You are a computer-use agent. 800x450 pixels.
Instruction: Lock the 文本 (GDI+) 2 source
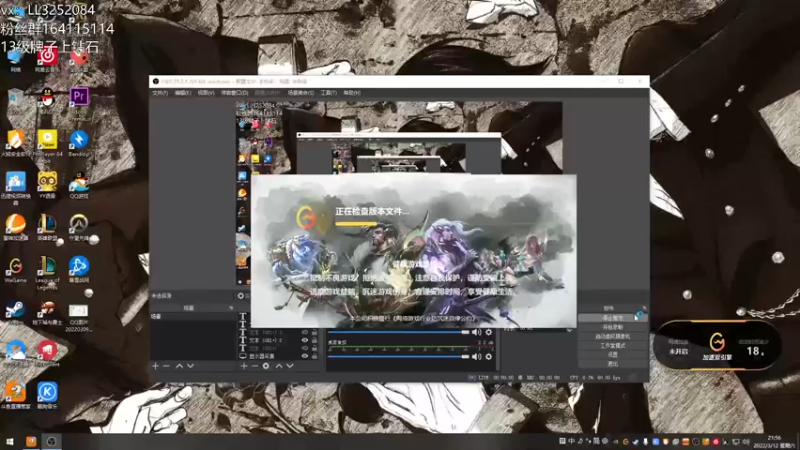(314, 340)
